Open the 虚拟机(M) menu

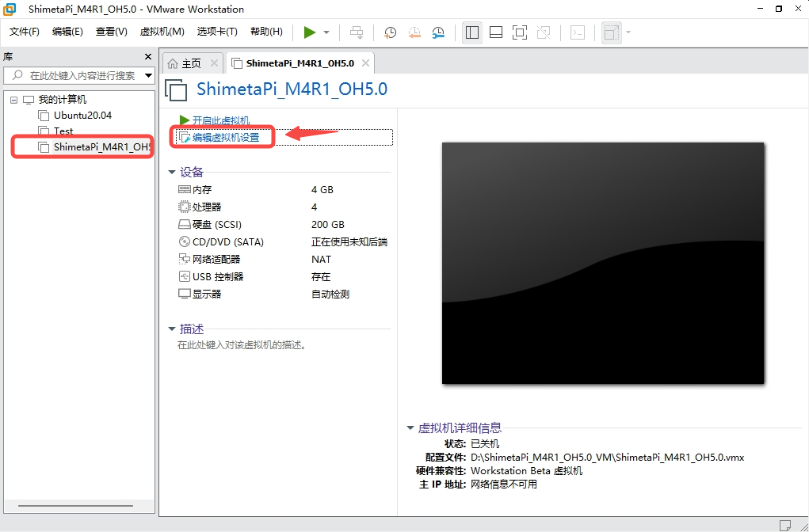tap(162, 32)
